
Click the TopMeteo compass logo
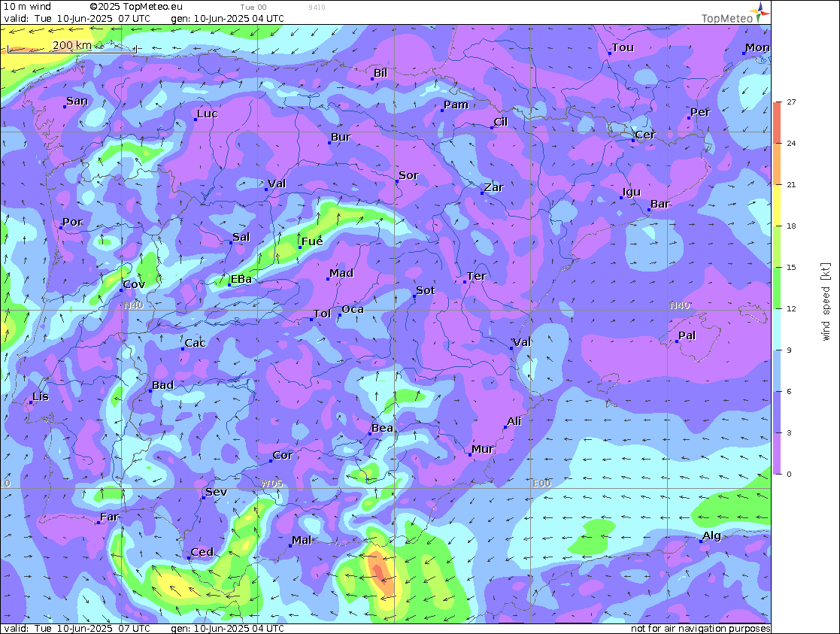761,12
